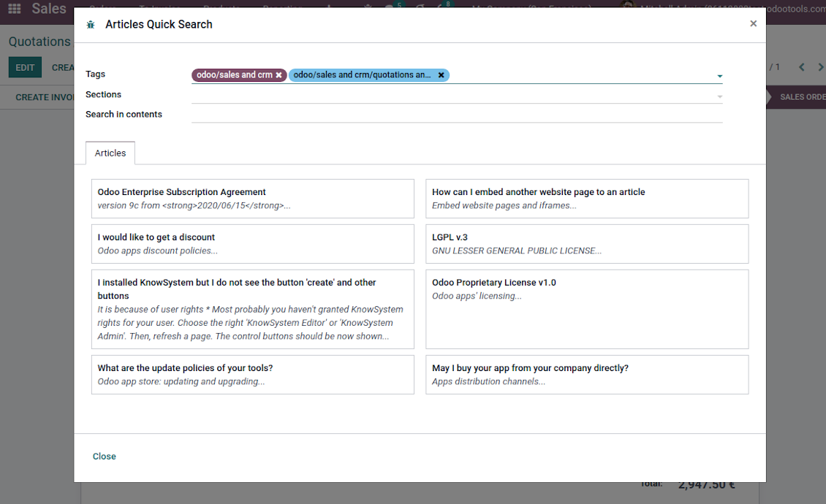Remove the 'odoo/sales and crm' tag

279,75
